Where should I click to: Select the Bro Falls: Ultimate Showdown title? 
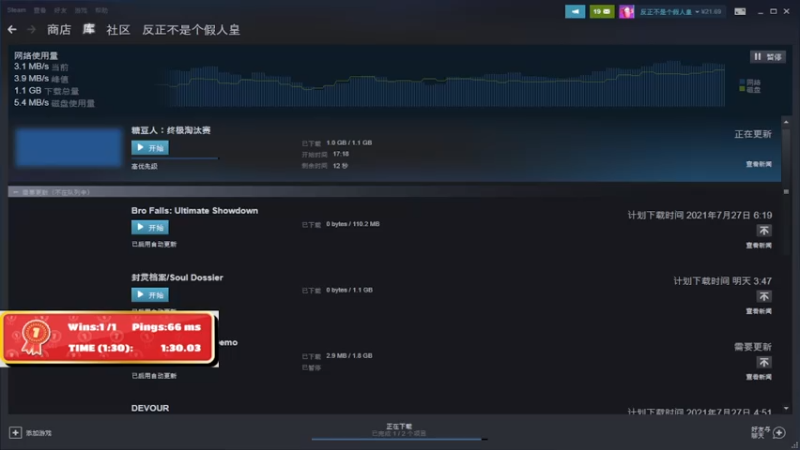click(x=194, y=211)
